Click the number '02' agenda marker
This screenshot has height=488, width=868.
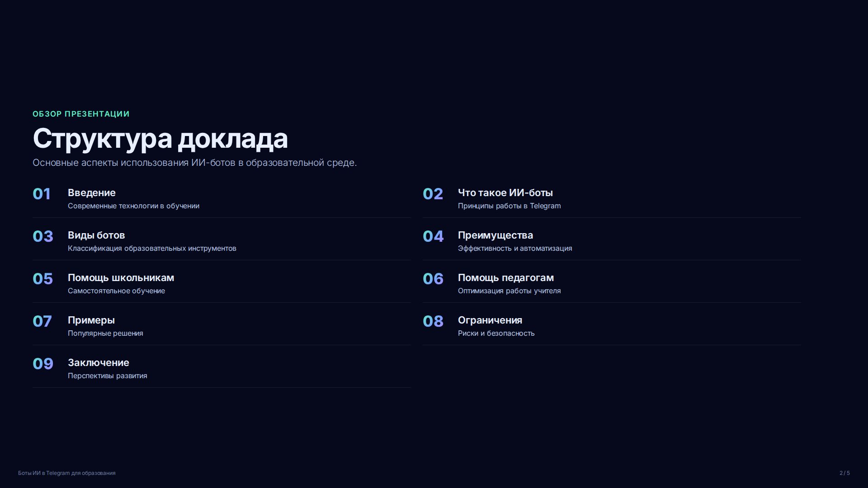pos(433,194)
